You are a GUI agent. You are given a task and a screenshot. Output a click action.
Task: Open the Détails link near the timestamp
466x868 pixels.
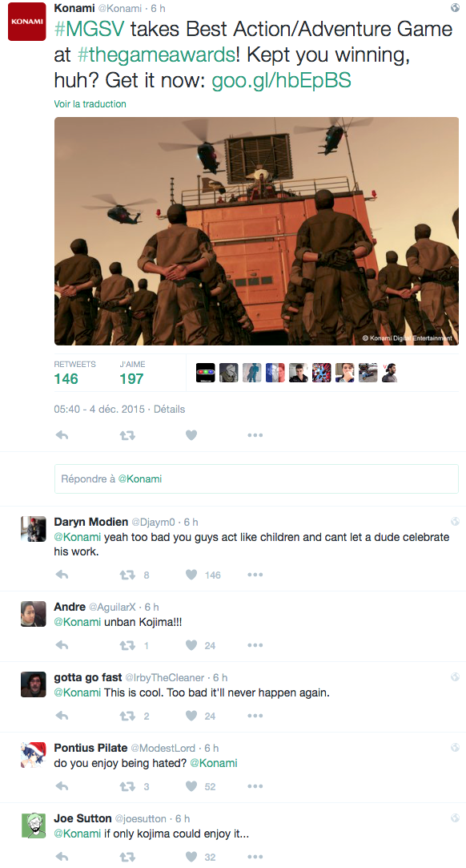tap(169, 409)
